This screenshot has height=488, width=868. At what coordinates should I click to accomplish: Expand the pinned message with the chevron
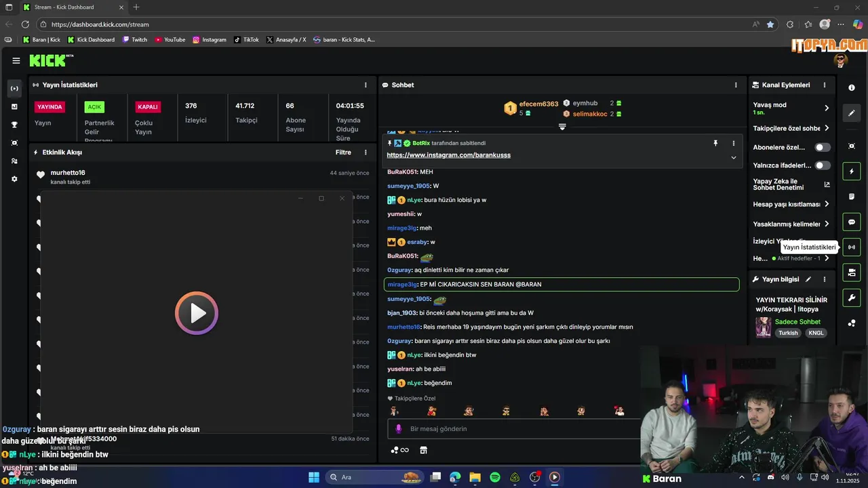pos(733,157)
